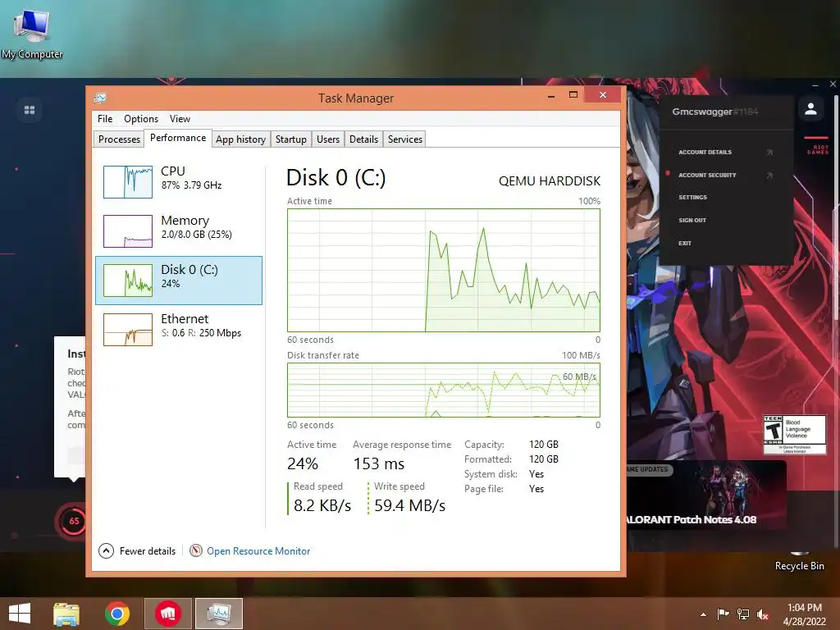Click the QEMU HARDDISK label

550,181
